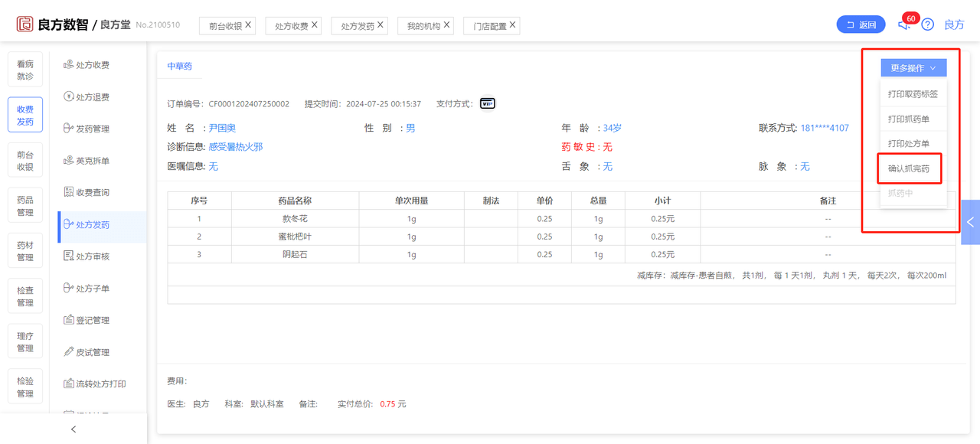Select the 中草药 tab
Screen dimensions: 980x444
(180, 67)
